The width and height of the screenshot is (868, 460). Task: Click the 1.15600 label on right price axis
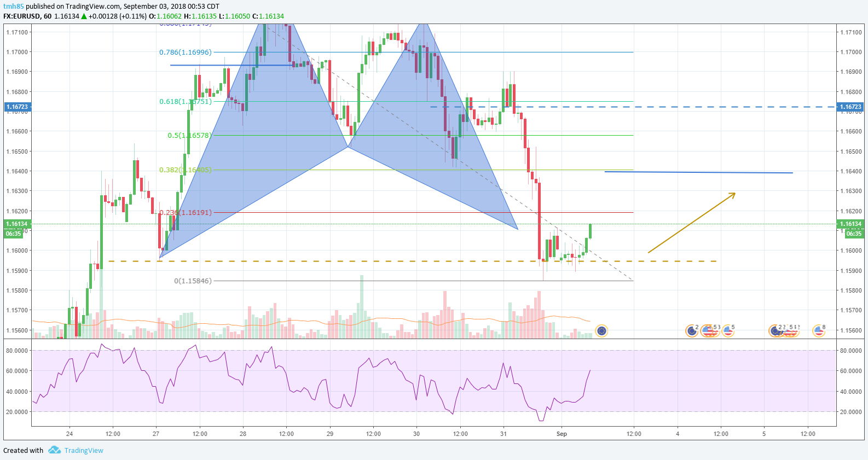(851, 330)
